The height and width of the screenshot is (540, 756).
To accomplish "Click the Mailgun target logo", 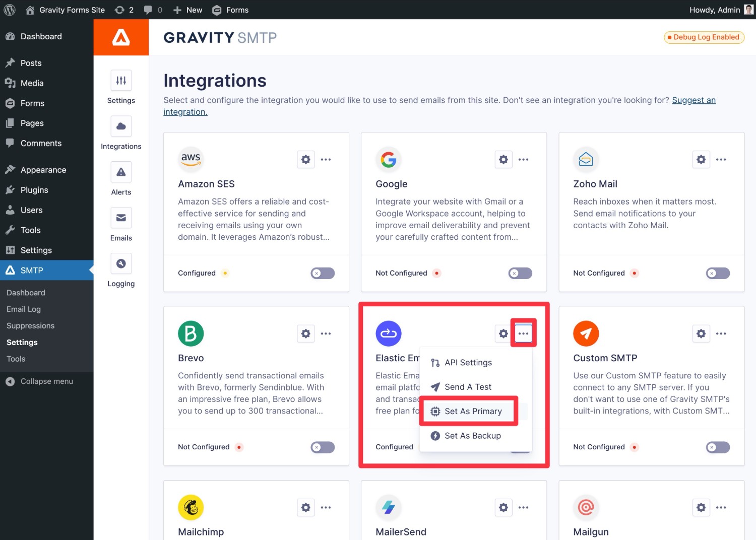I will coord(586,507).
